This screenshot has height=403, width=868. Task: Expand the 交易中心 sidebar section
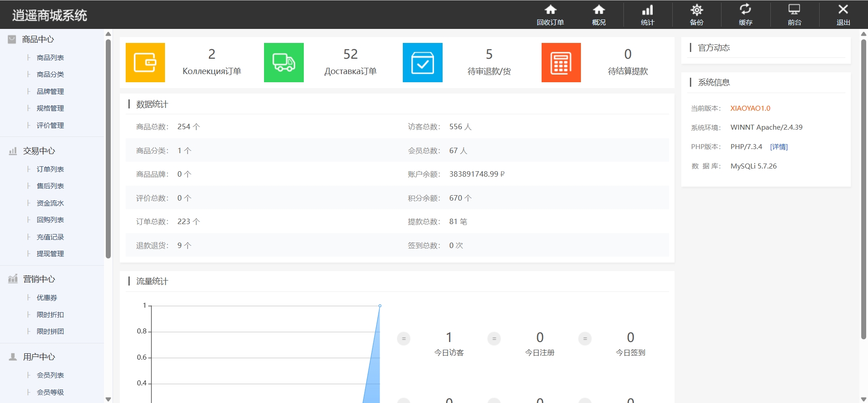[39, 151]
